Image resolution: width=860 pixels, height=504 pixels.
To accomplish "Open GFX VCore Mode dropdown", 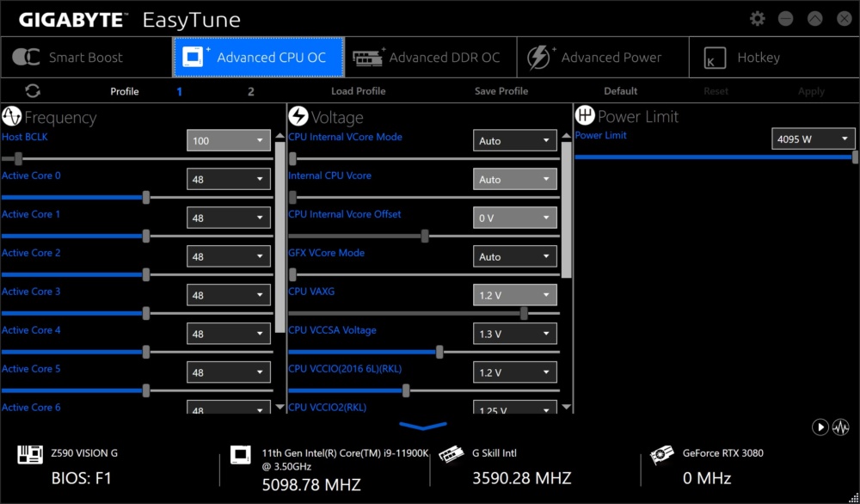I will coord(514,256).
